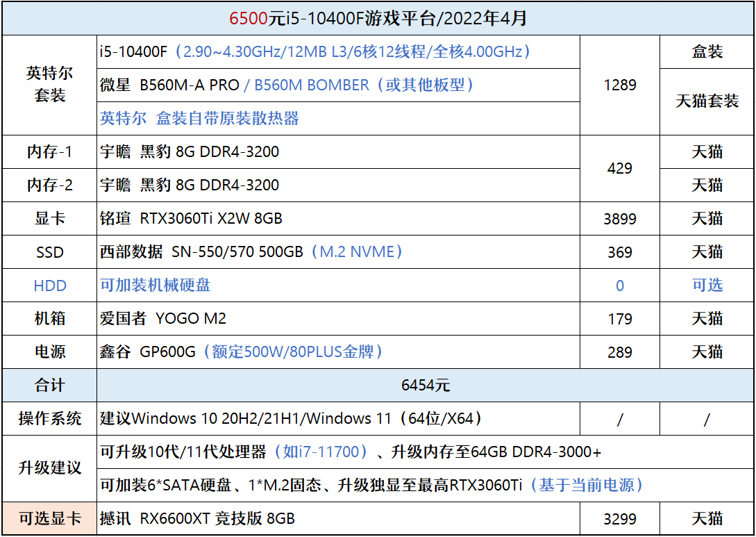
Task: Click 天猫 in the 显卡 row
Action: pos(707,219)
